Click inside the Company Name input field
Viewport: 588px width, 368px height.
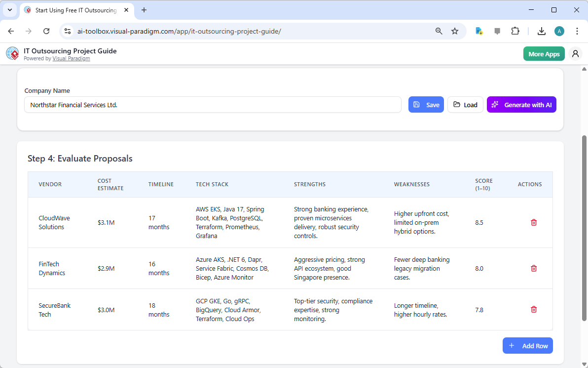(x=212, y=104)
